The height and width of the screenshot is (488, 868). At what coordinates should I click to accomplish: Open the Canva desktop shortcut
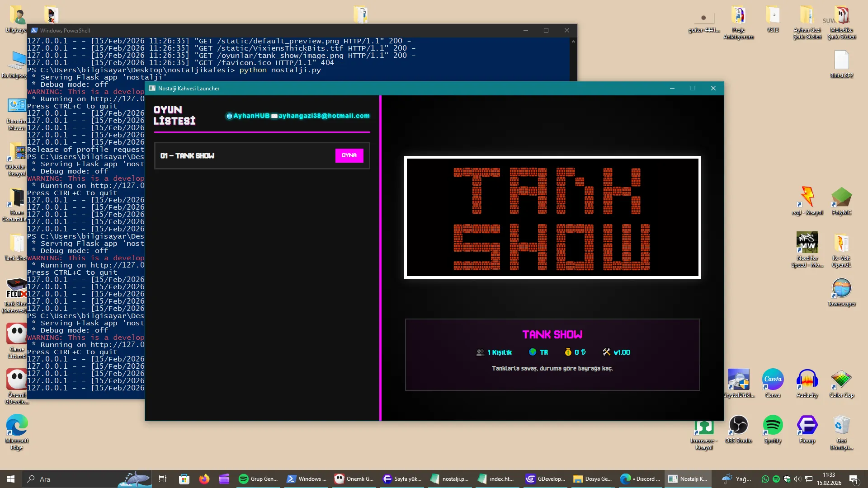(x=773, y=380)
